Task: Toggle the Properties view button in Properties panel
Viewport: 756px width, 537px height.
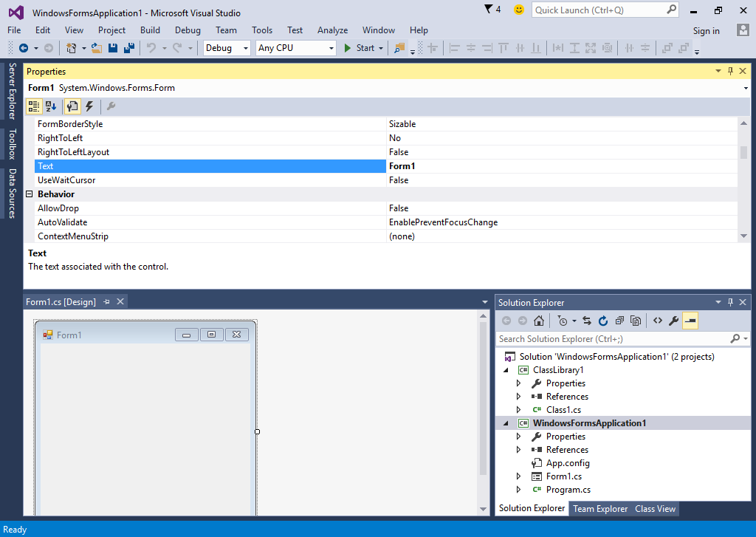Action: [x=72, y=106]
